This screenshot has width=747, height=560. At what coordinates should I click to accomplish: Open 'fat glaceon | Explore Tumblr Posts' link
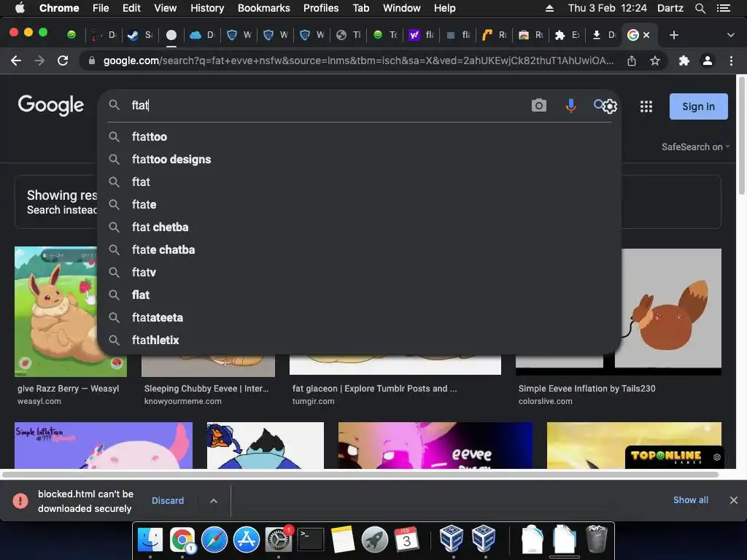click(x=374, y=389)
